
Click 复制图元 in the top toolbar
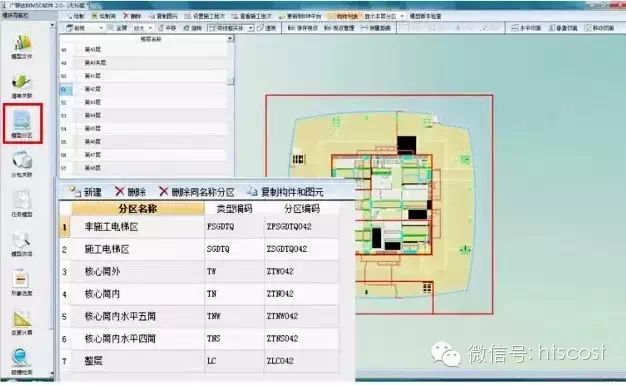tap(163, 16)
